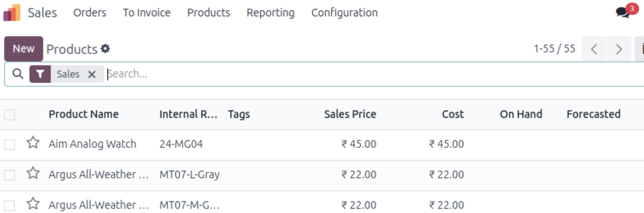
Task: Click the 1-55 / 55 pager counter
Action: pos(554,49)
